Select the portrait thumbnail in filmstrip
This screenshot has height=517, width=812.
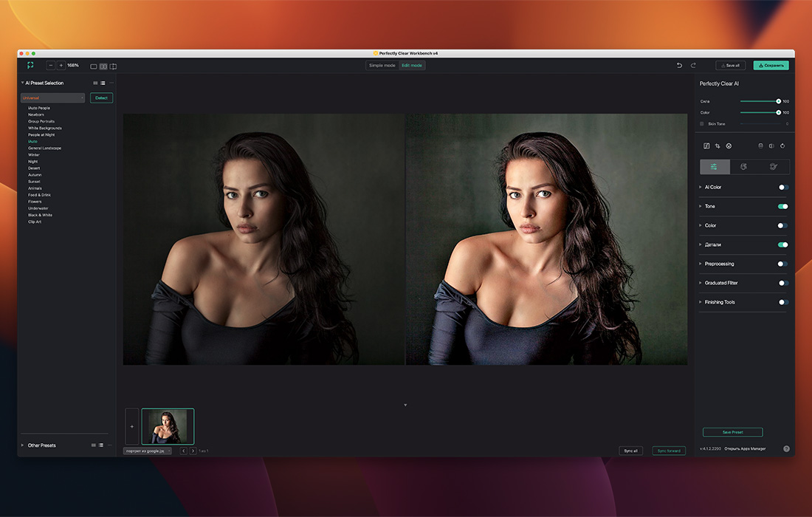(x=168, y=426)
